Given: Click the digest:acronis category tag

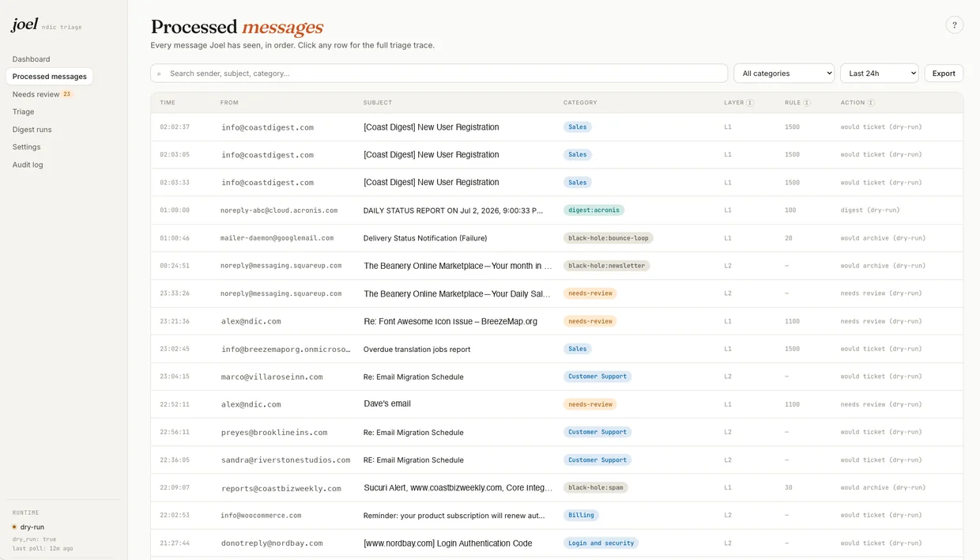Looking at the screenshot, I should [x=594, y=210].
